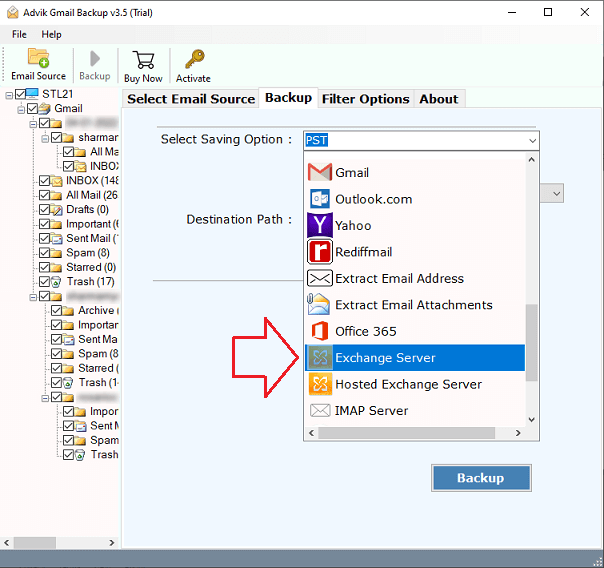Choose Extract Email Attachments option
The height and width of the screenshot is (568, 604).
pyautogui.click(x=414, y=305)
